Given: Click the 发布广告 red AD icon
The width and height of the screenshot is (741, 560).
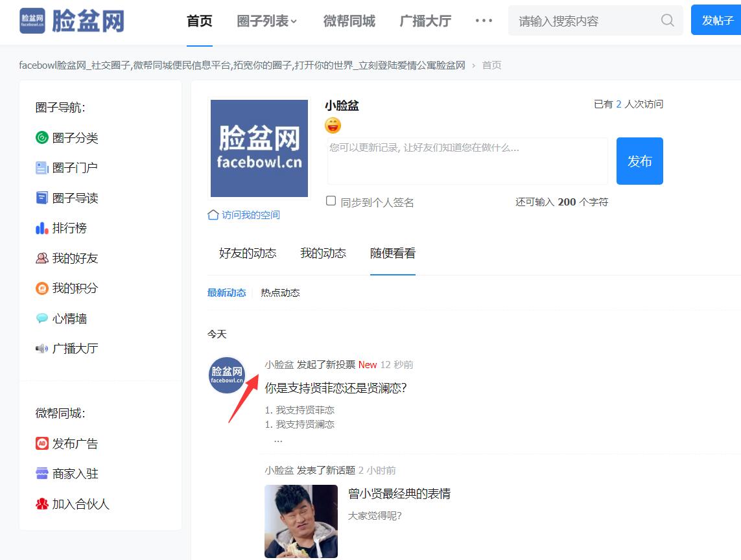Looking at the screenshot, I should pos(42,443).
